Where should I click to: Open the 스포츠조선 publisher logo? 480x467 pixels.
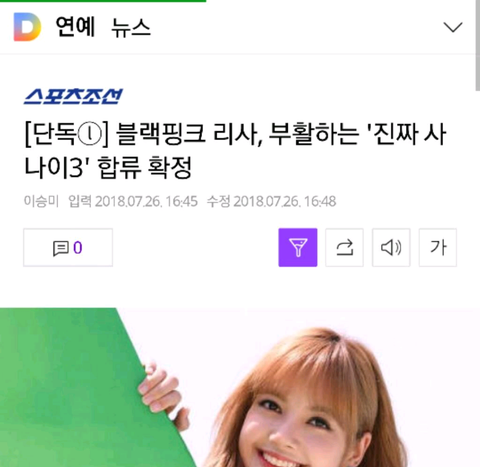pos(73,96)
